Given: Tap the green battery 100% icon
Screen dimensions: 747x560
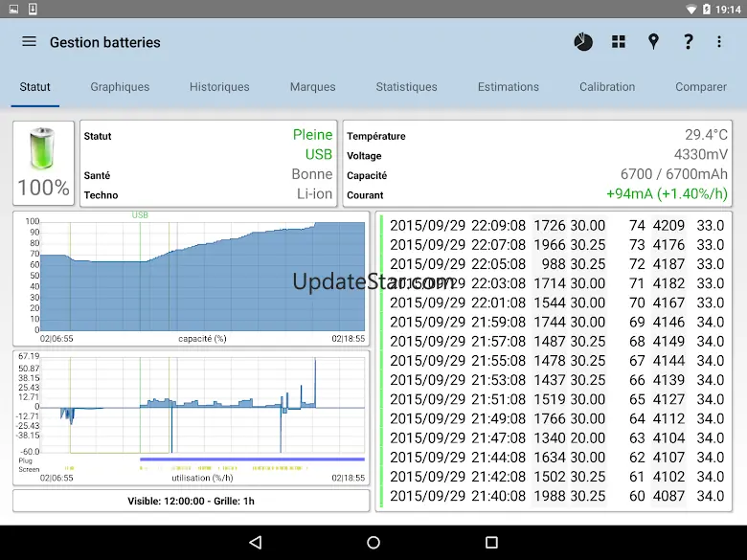Looking at the screenshot, I should [43, 162].
